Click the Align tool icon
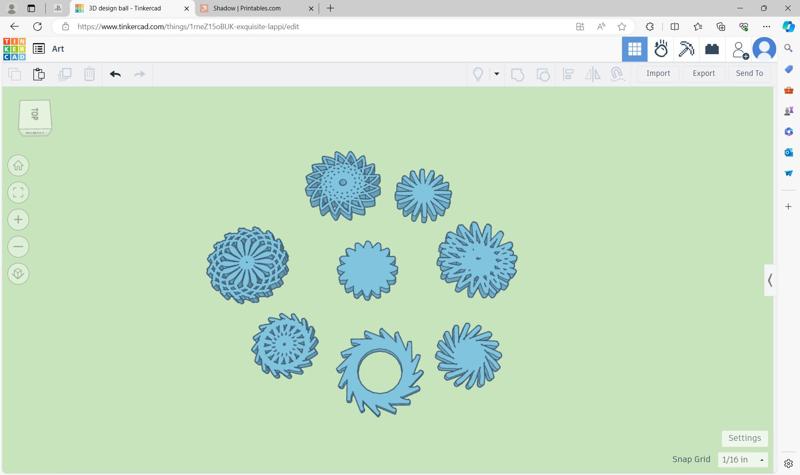 click(568, 74)
